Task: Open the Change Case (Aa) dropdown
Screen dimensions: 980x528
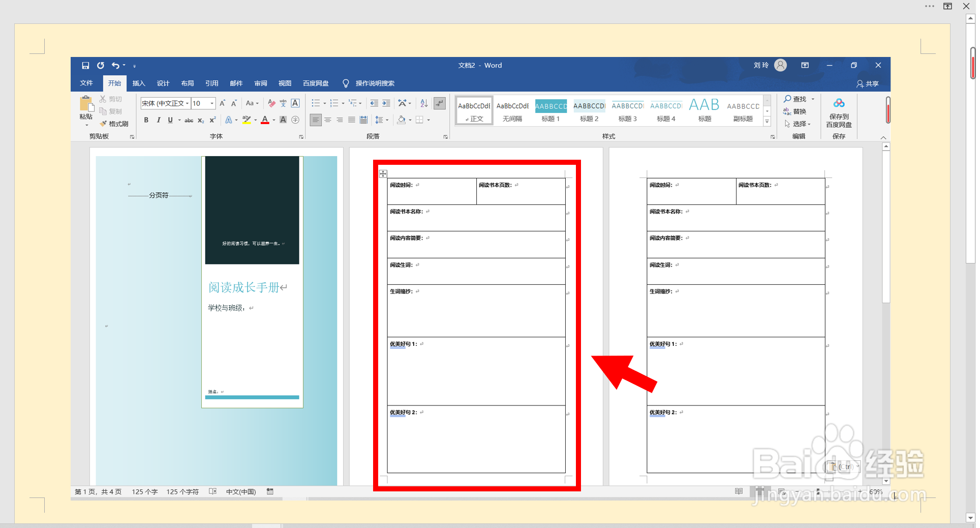Action: click(x=252, y=103)
